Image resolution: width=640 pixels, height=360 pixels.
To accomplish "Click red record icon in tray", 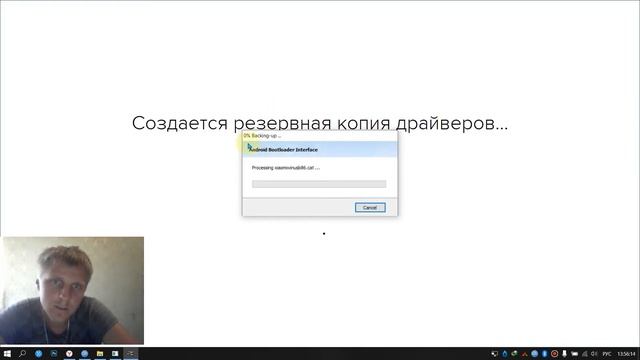I will pos(554,353).
